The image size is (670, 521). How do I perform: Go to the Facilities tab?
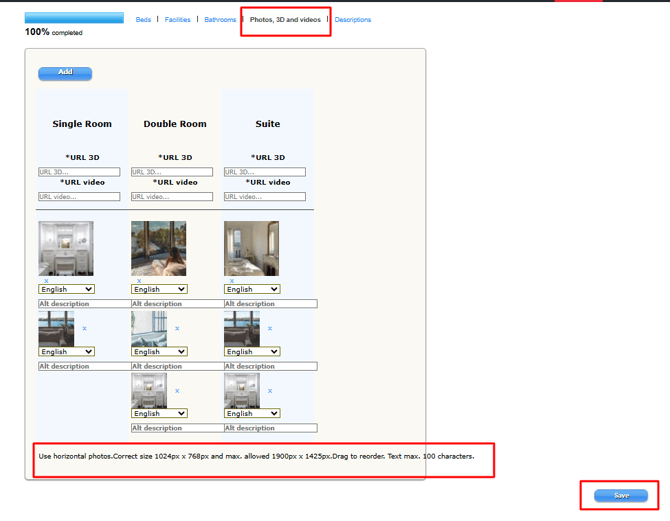tap(177, 20)
